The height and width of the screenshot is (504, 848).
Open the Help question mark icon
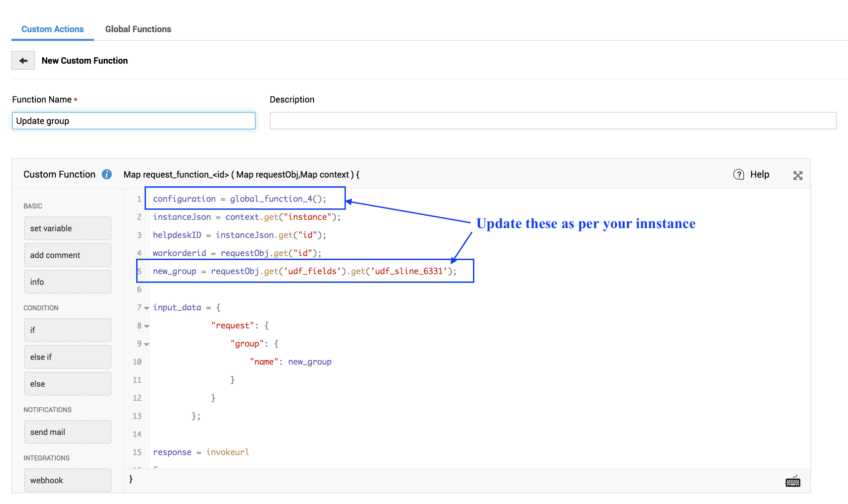738,174
